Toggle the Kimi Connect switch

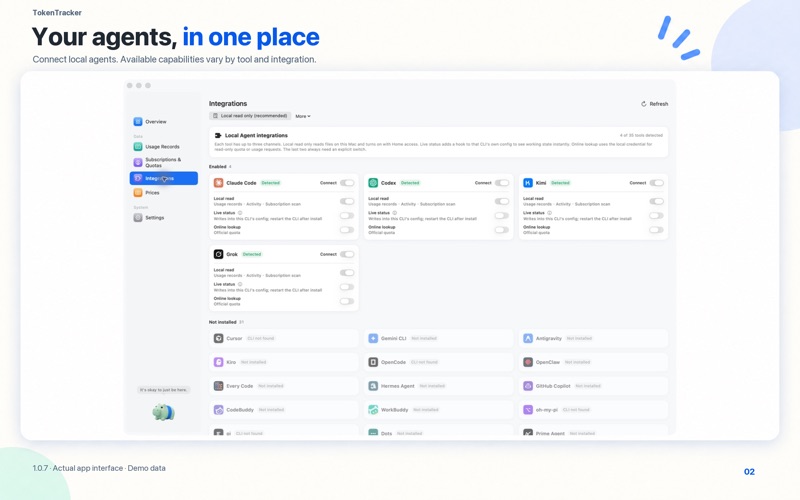[x=657, y=183]
